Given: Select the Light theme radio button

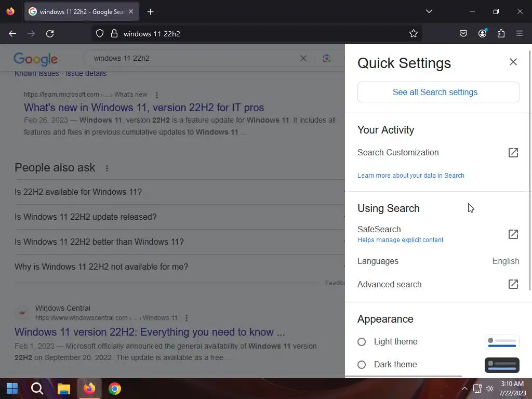Looking at the screenshot, I should (x=362, y=342).
